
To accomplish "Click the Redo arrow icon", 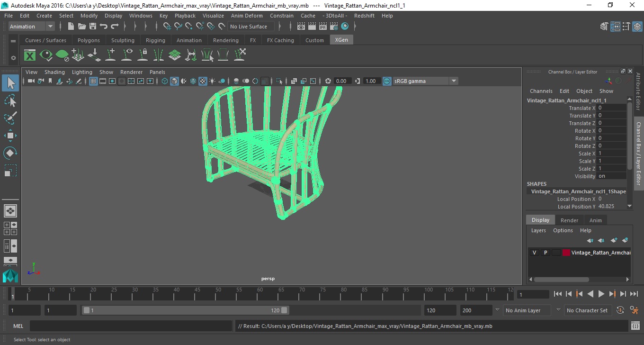I will pos(115,27).
